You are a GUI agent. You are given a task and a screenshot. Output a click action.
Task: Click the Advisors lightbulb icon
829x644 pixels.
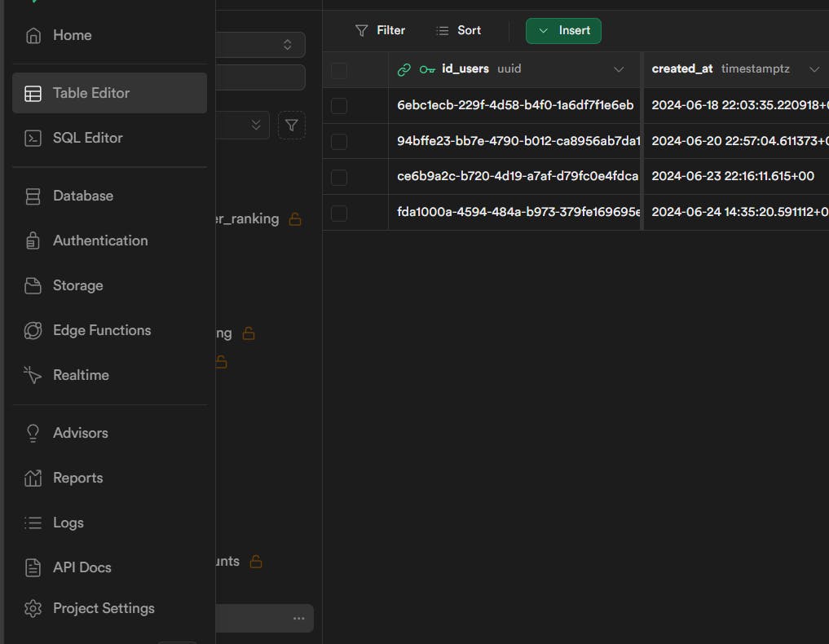[33, 433]
